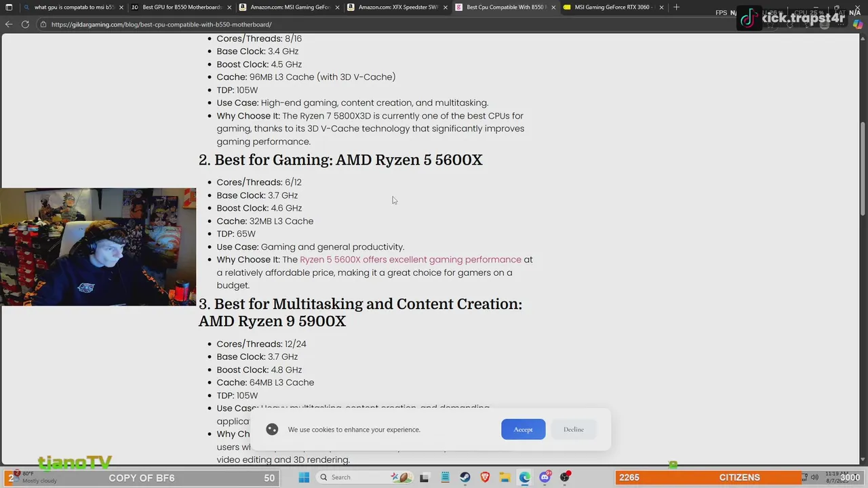
Task: Open site info icon beside the URL
Action: point(43,24)
